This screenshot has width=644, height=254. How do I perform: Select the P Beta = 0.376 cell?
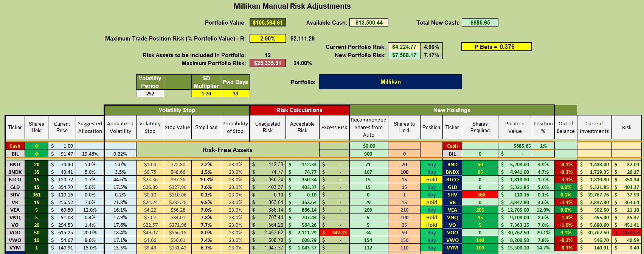pyautogui.click(x=497, y=47)
